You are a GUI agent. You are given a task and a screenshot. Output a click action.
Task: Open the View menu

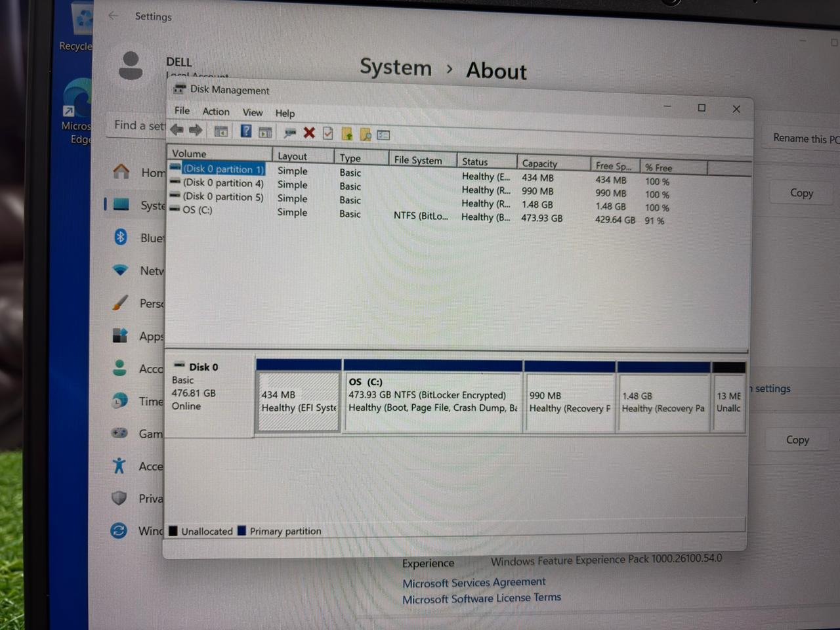point(252,113)
